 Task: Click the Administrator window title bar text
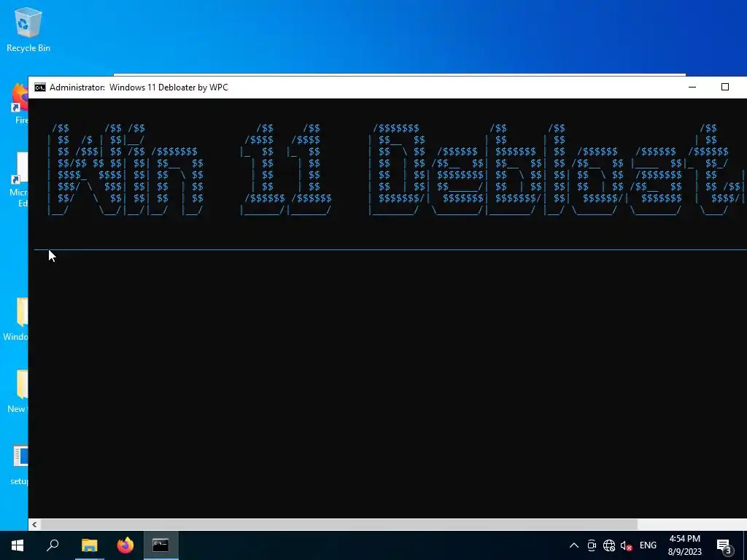[x=139, y=87]
